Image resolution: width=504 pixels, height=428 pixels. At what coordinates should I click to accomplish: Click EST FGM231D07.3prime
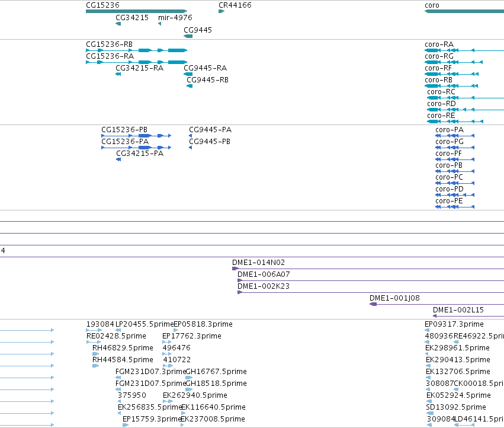(118, 378)
